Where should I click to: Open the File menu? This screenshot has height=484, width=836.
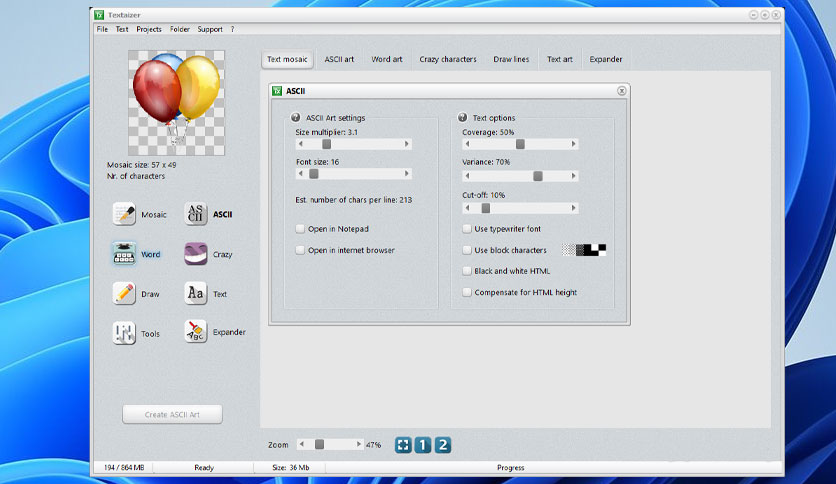102,29
